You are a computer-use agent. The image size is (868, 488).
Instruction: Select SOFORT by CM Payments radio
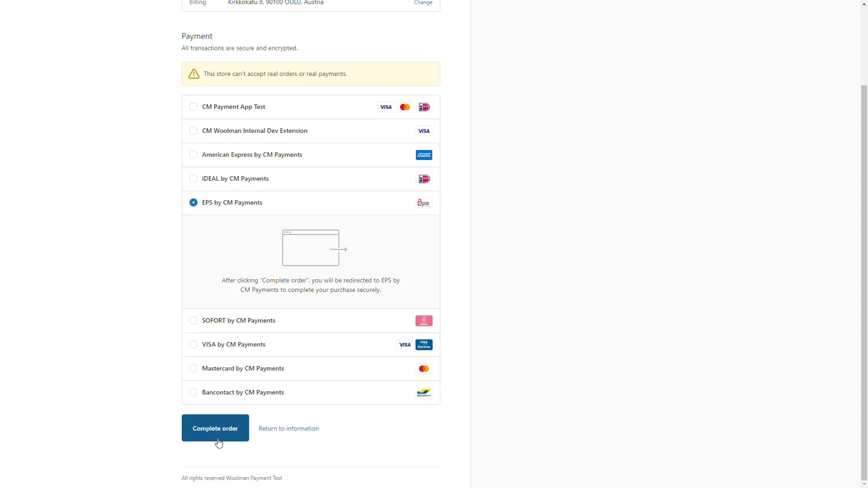193,320
